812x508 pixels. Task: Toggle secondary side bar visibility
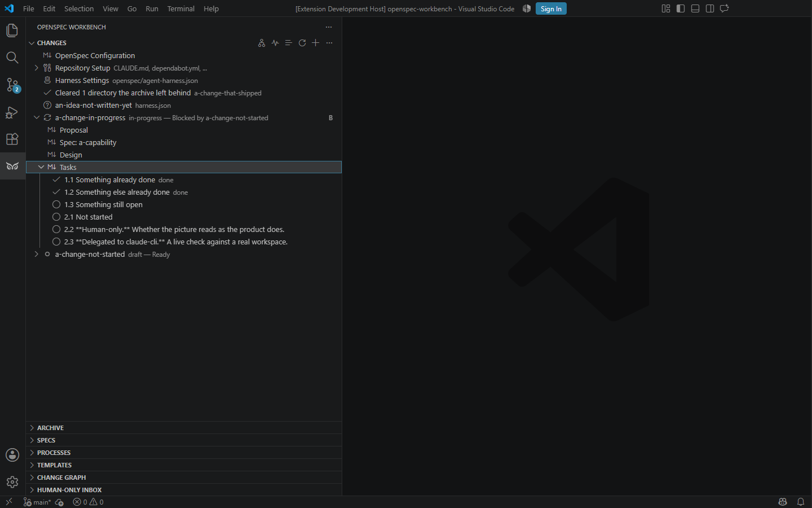click(710, 8)
